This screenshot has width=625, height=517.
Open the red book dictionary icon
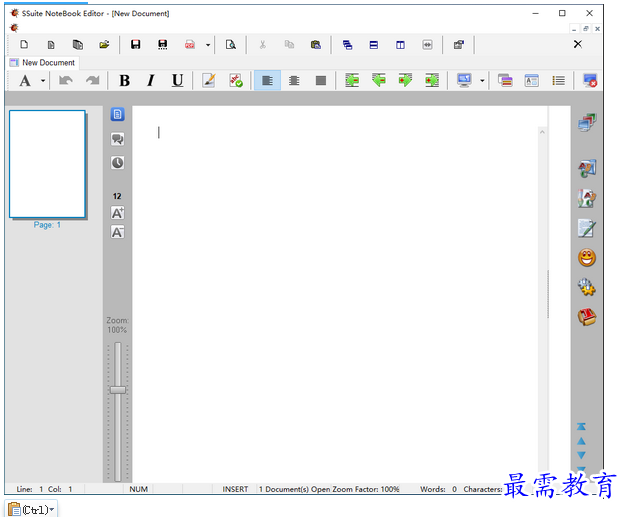click(587, 317)
